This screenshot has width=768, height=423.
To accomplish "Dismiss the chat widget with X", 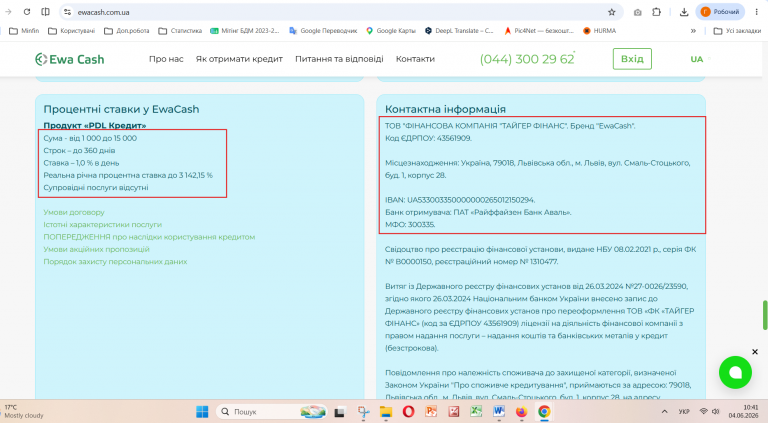I will pyautogui.click(x=755, y=352).
